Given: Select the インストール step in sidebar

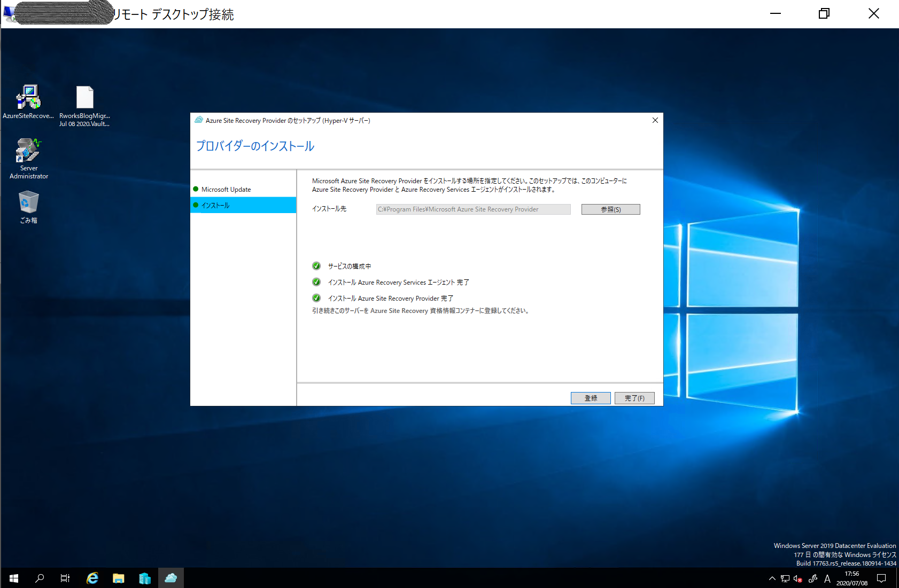Looking at the screenshot, I should (x=243, y=205).
